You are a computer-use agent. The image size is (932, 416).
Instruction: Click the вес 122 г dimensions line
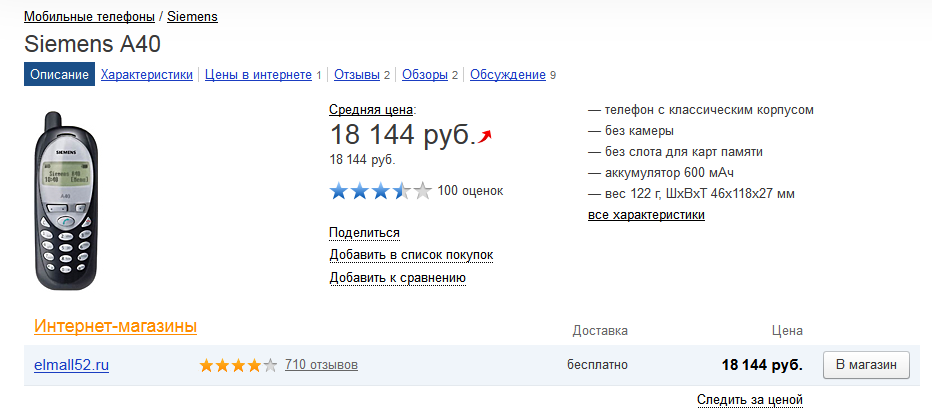691,194
